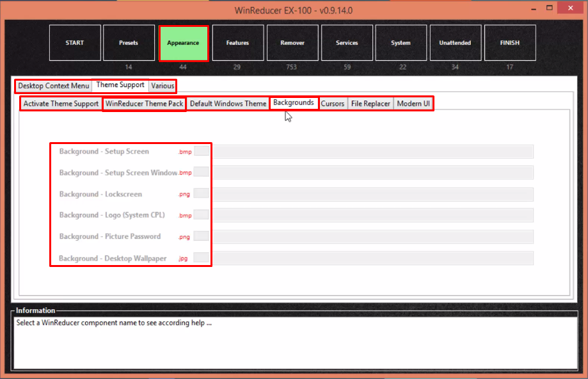The width and height of the screenshot is (588, 379).
Task: Select the Appearance section button
Action: point(184,43)
